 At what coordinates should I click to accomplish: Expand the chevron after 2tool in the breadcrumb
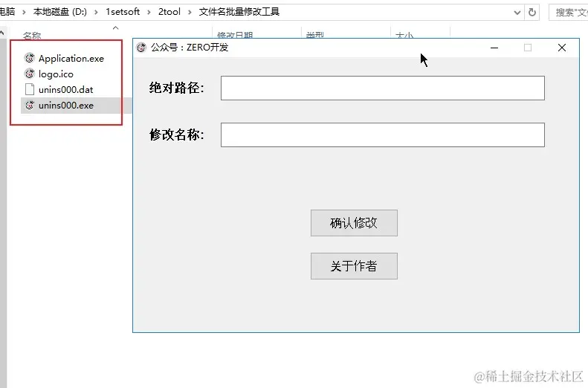[x=190, y=13]
